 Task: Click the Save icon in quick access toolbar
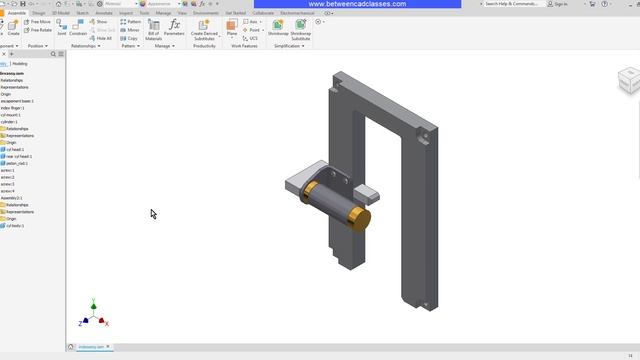(x=23, y=4)
